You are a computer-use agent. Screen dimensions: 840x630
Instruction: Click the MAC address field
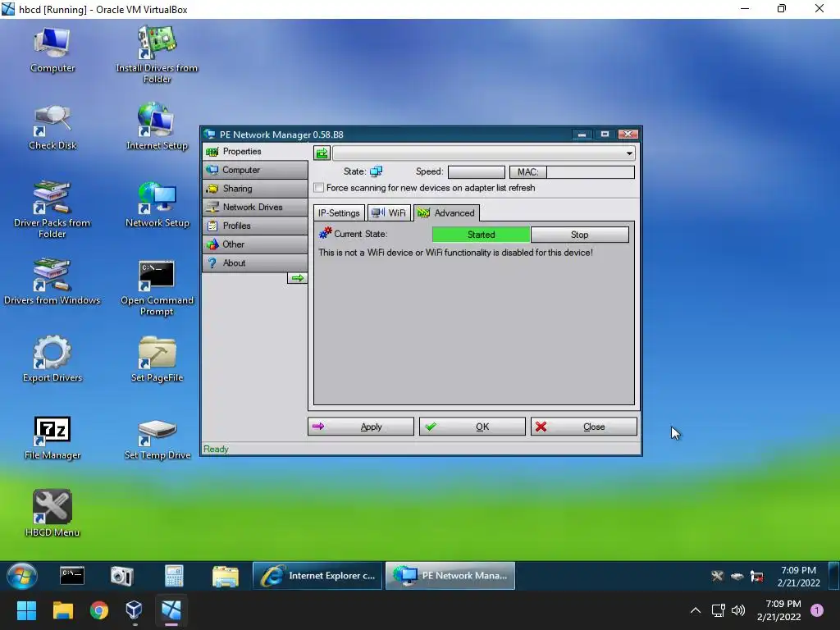click(x=591, y=172)
